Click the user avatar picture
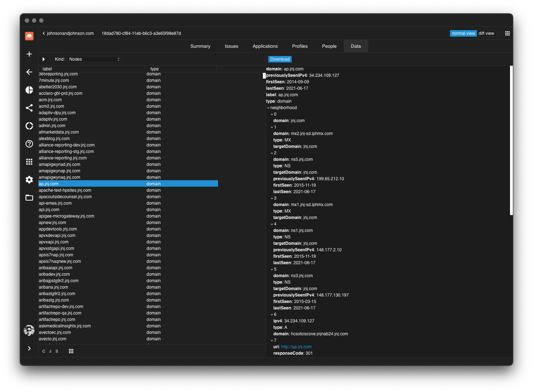This screenshot has width=533, height=392. pos(29,330)
